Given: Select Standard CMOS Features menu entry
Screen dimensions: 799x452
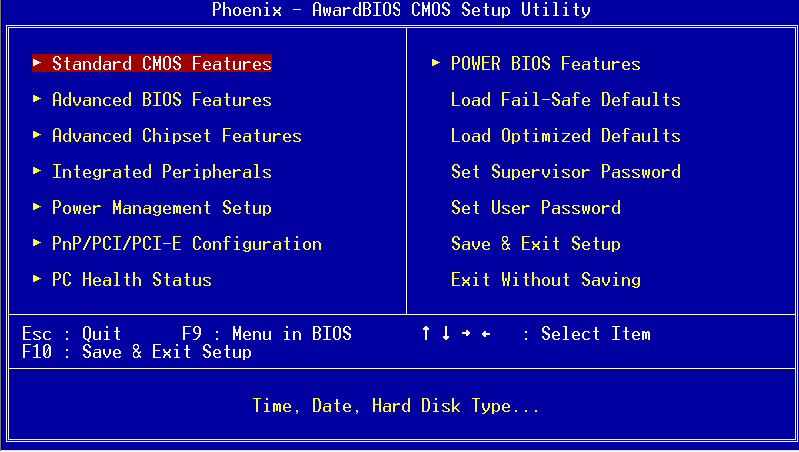Looking at the screenshot, I should pos(161,64).
